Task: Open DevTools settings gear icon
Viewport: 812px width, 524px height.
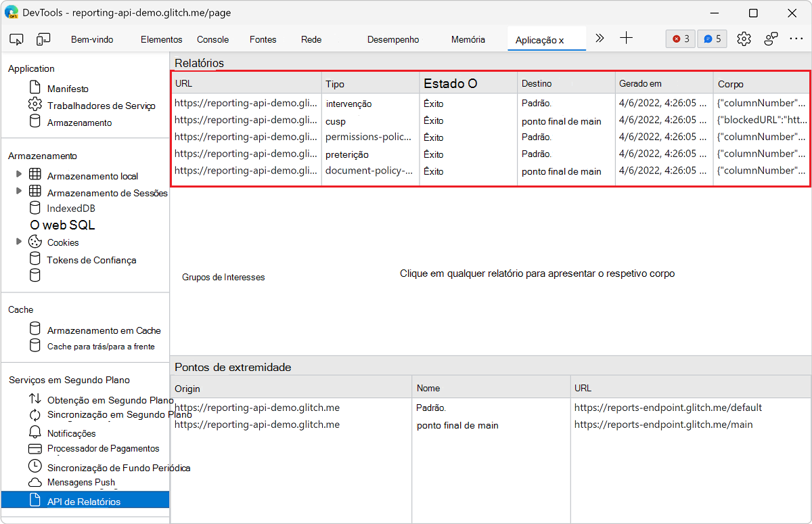Action: [x=744, y=39]
